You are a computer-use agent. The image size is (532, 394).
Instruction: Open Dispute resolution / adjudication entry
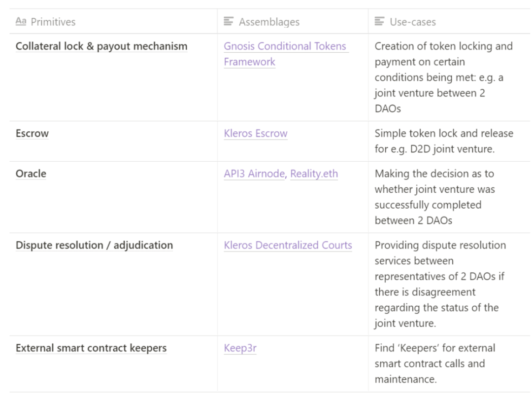click(94, 245)
